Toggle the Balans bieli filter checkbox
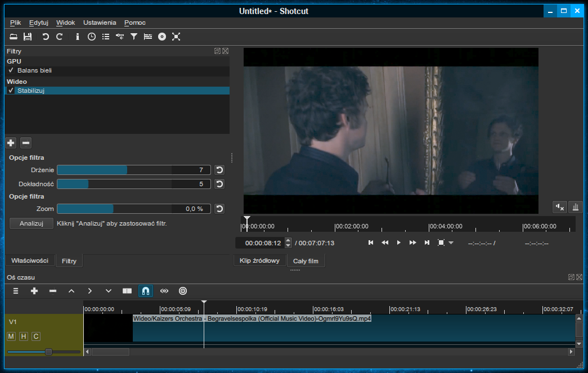Viewport: 588px width, 373px height. coord(11,70)
